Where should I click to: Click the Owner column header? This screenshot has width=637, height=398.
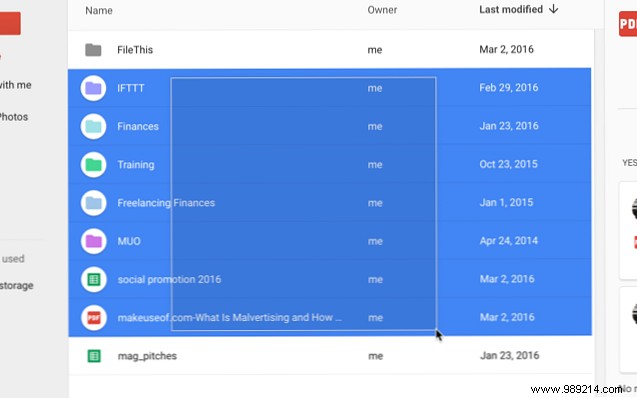click(382, 10)
